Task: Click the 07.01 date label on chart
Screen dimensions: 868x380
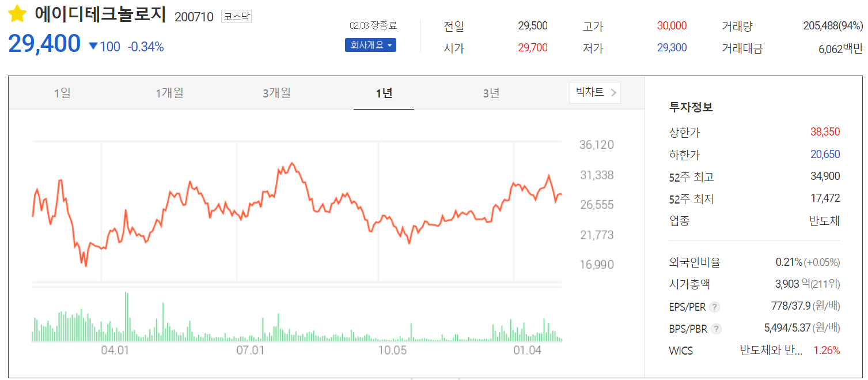Action: [250, 351]
